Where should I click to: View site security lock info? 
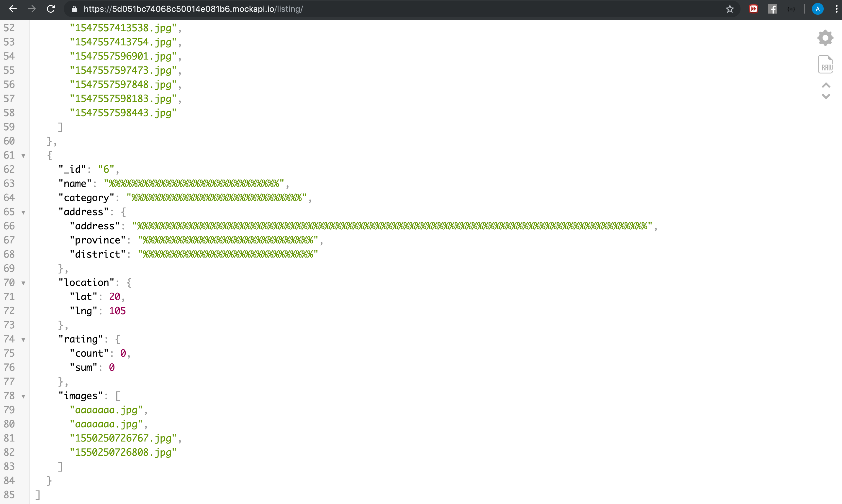click(74, 9)
